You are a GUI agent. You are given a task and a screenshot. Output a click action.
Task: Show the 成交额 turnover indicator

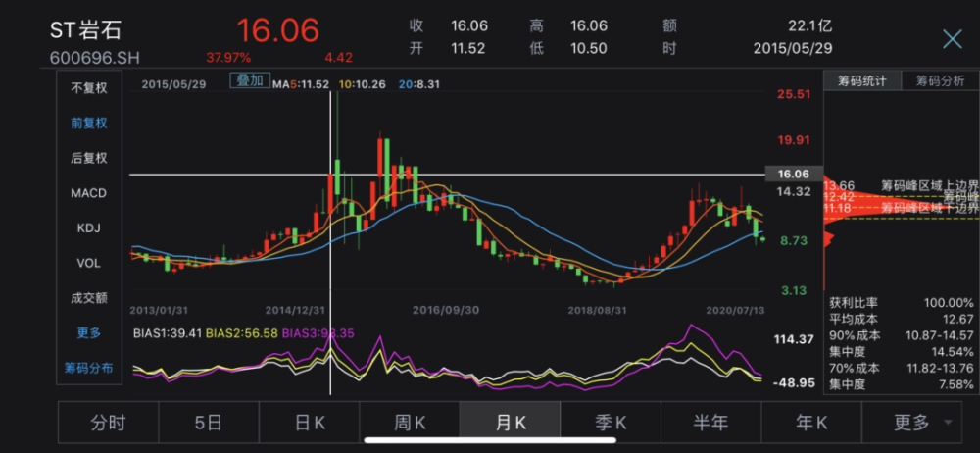pos(89,298)
